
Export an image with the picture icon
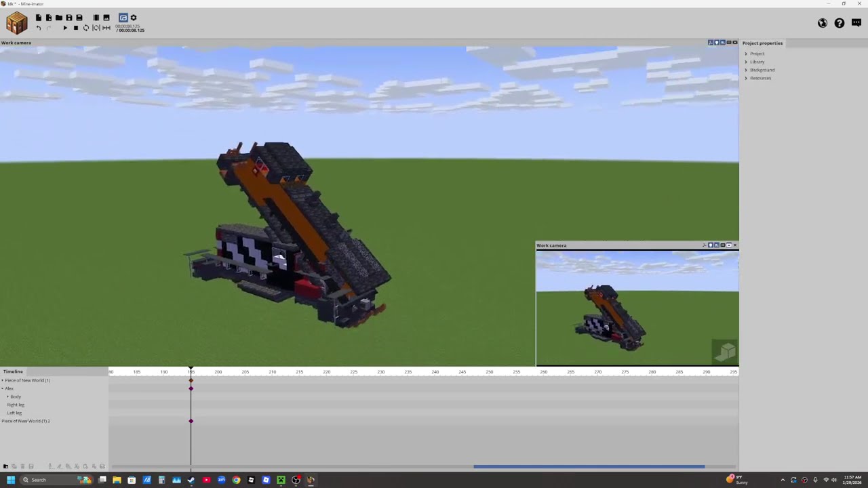click(x=106, y=18)
